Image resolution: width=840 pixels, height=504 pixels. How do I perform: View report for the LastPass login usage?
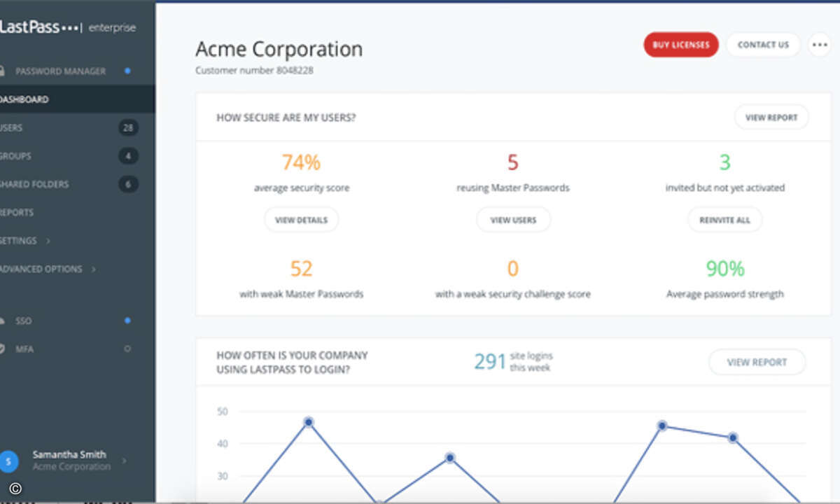pyautogui.click(x=757, y=363)
